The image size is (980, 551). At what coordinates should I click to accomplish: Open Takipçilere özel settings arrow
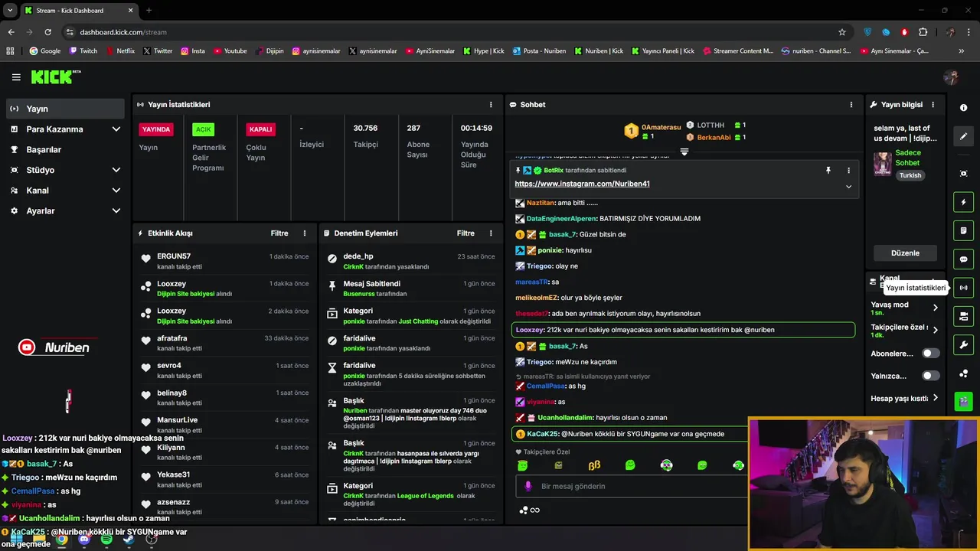(x=935, y=331)
